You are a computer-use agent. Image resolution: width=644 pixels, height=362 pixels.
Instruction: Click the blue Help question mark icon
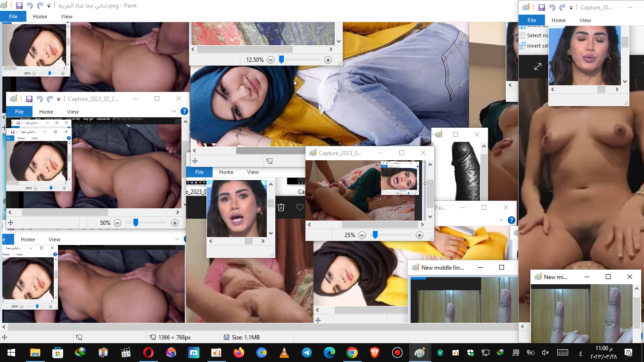[x=184, y=112]
